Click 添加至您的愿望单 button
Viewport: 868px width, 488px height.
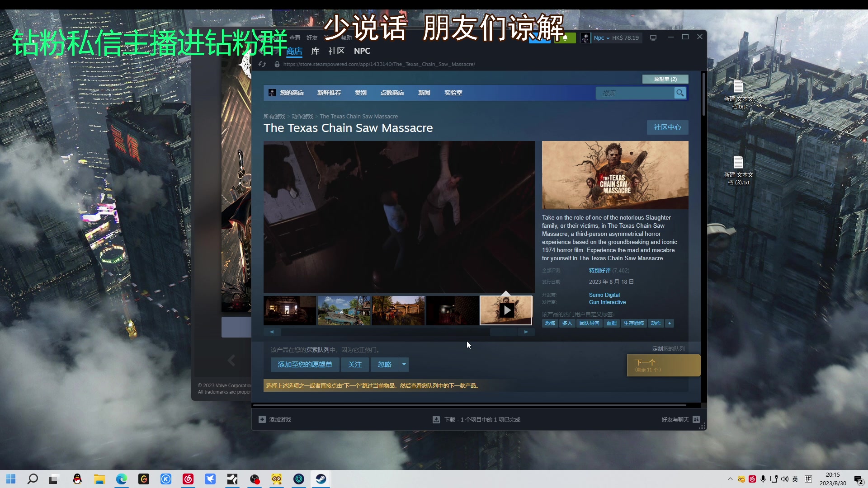(305, 364)
